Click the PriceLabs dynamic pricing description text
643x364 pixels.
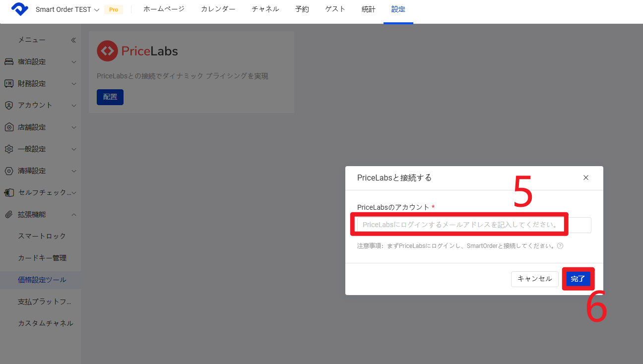(x=183, y=76)
